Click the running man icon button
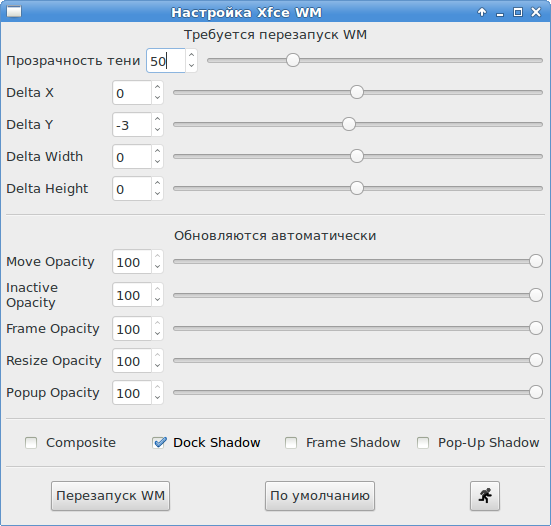 pyautogui.click(x=485, y=496)
